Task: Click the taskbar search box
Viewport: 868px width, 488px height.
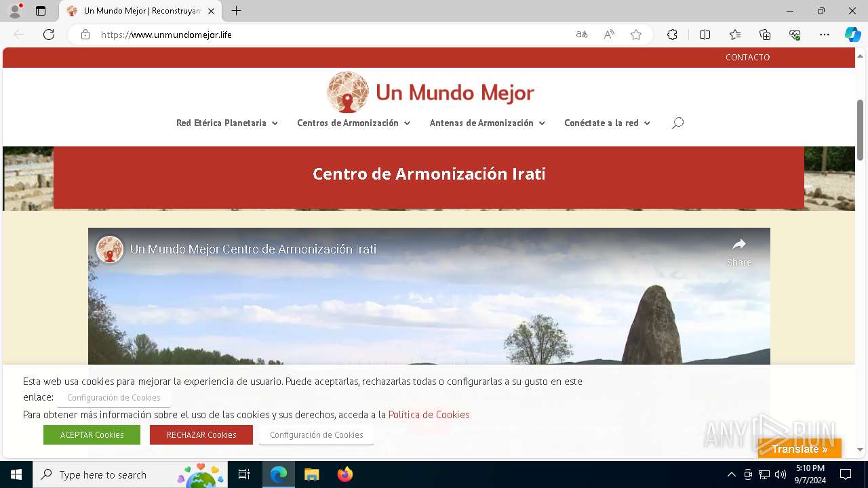Action: 130,474
